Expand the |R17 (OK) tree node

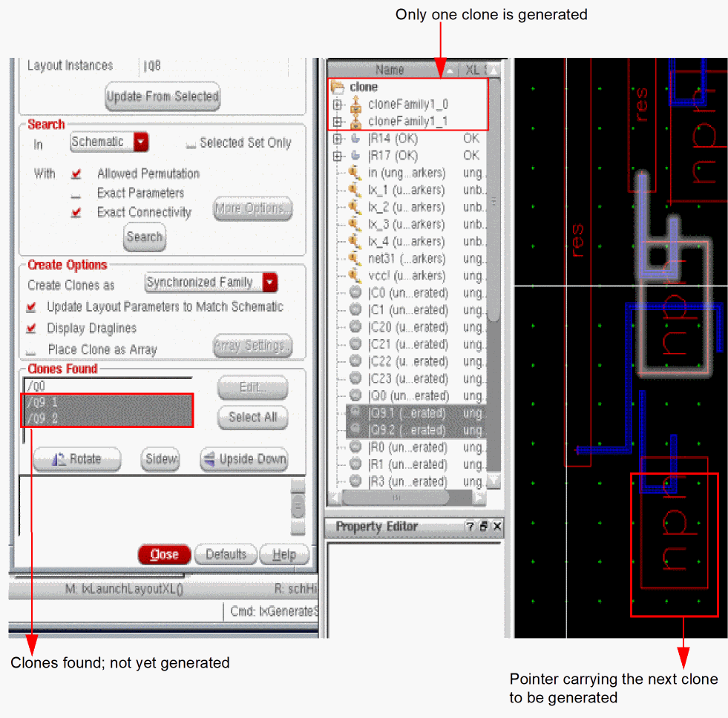tap(338, 156)
